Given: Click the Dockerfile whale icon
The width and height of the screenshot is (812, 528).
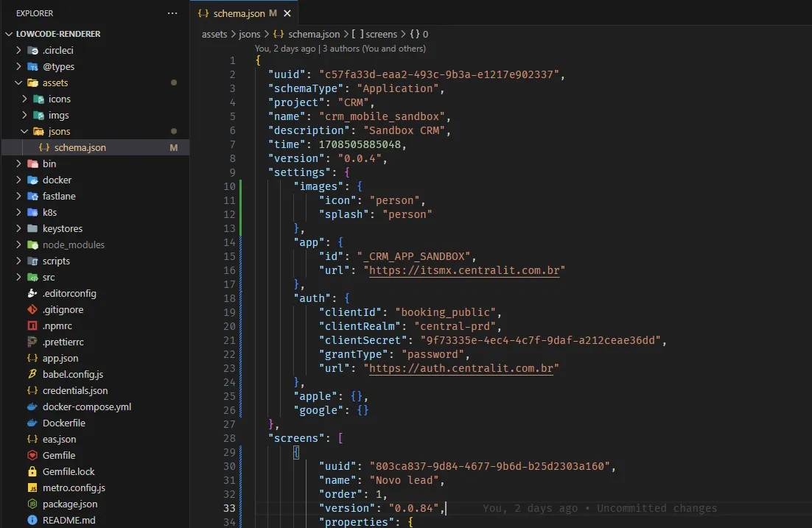Looking at the screenshot, I should [32, 423].
